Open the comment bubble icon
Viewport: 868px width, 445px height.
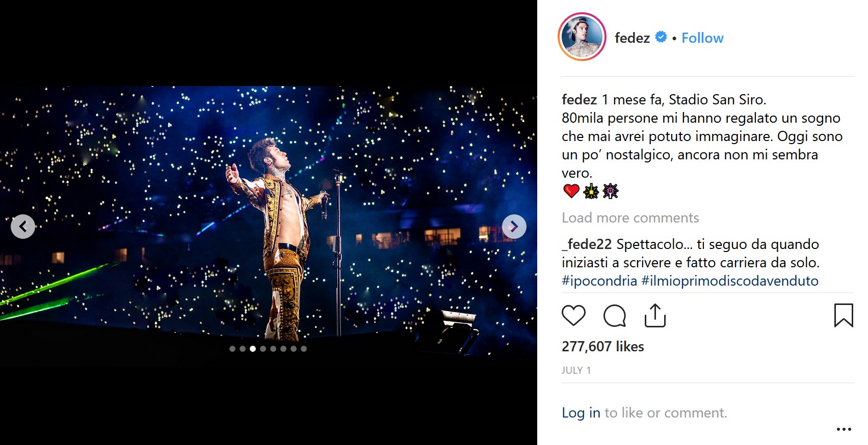coord(614,316)
